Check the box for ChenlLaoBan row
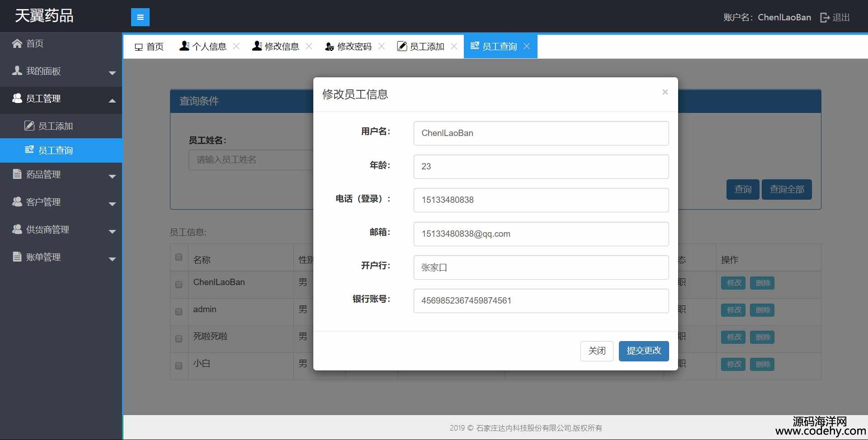This screenshot has height=440, width=868. click(x=179, y=284)
